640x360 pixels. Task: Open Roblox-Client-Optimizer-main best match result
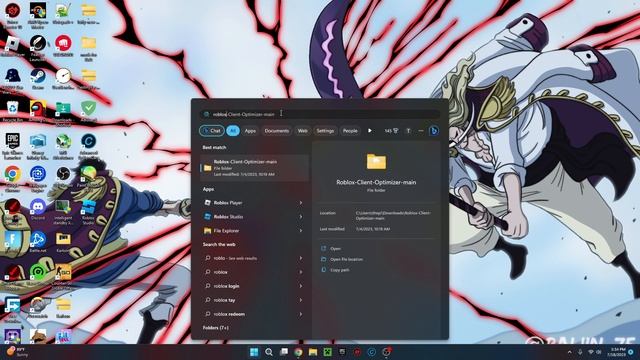254,168
